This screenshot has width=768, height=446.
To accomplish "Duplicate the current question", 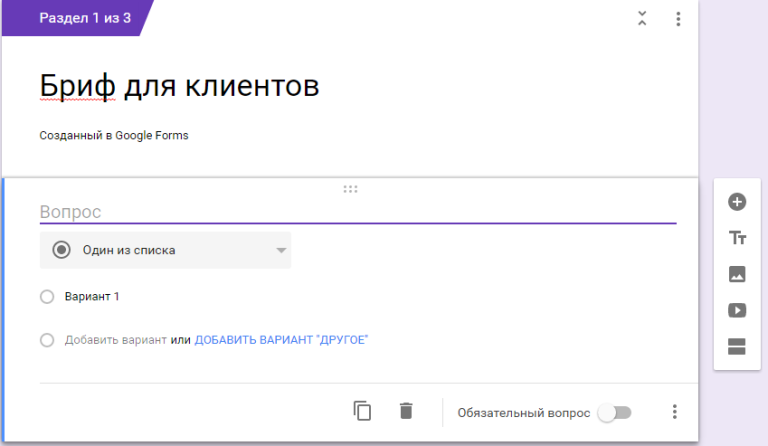I will [x=362, y=411].
